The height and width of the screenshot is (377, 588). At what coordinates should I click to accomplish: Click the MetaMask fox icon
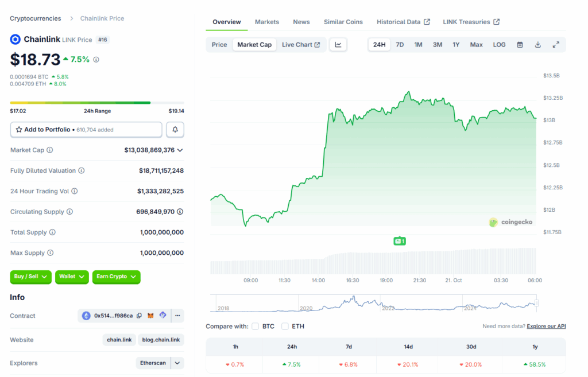[x=151, y=316]
